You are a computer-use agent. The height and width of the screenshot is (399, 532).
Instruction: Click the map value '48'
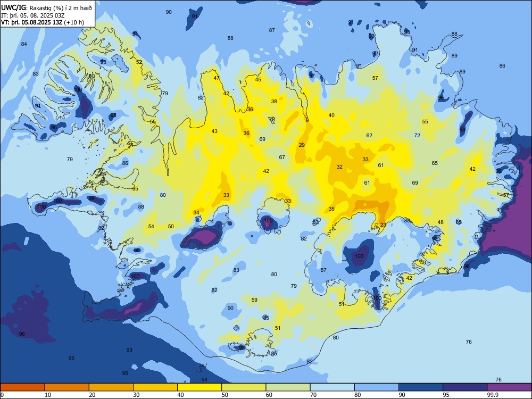[x=440, y=222]
